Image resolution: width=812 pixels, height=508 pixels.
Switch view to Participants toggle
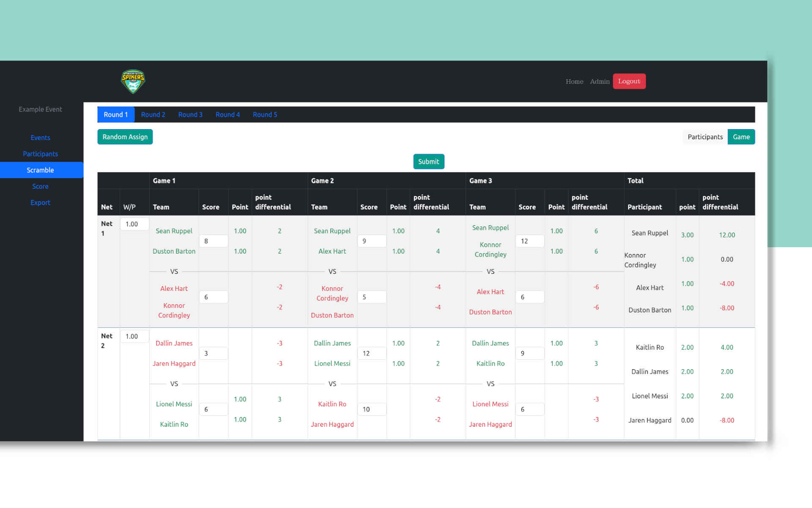coord(705,137)
